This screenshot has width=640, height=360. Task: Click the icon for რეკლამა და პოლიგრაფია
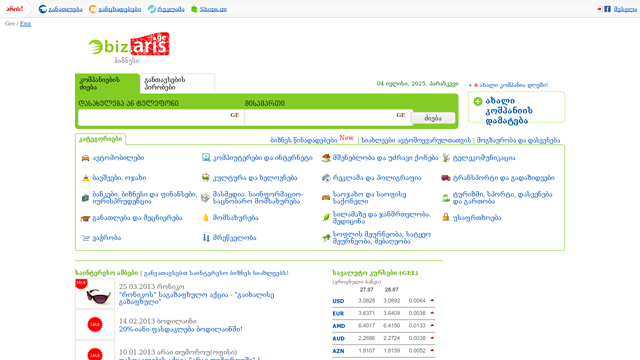point(326,178)
